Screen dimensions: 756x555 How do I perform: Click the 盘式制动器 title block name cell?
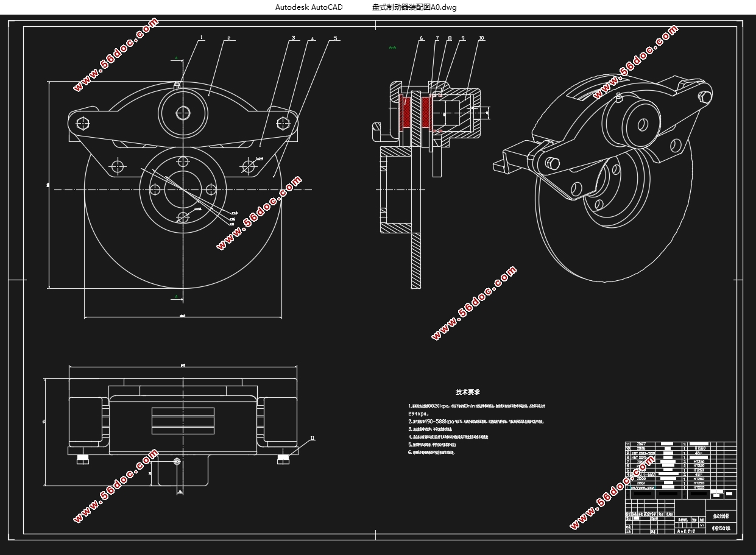(x=721, y=516)
